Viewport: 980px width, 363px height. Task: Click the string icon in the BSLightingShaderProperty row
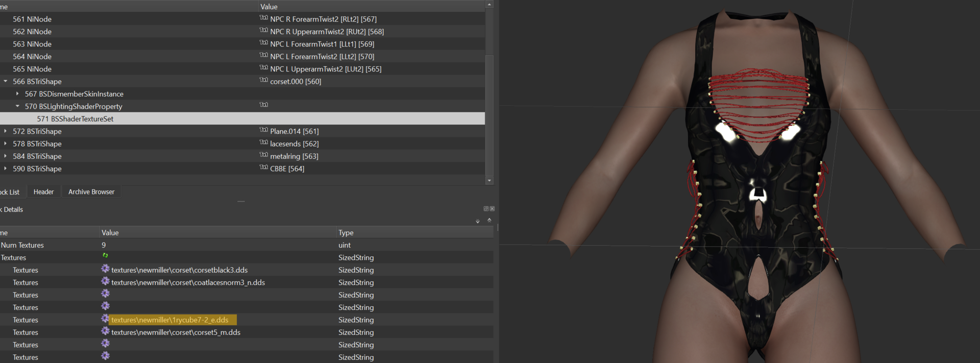(x=263, y=105)
